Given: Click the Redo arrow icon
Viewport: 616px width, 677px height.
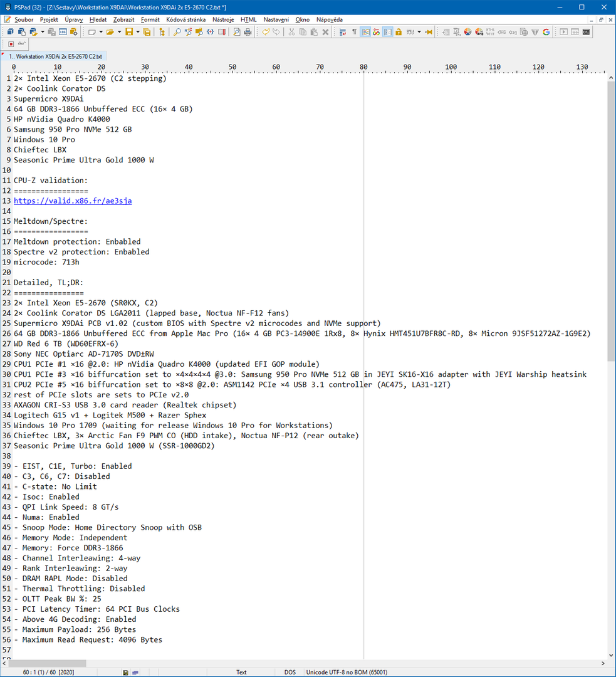Looking at the screenshot, I should (276, 32).
